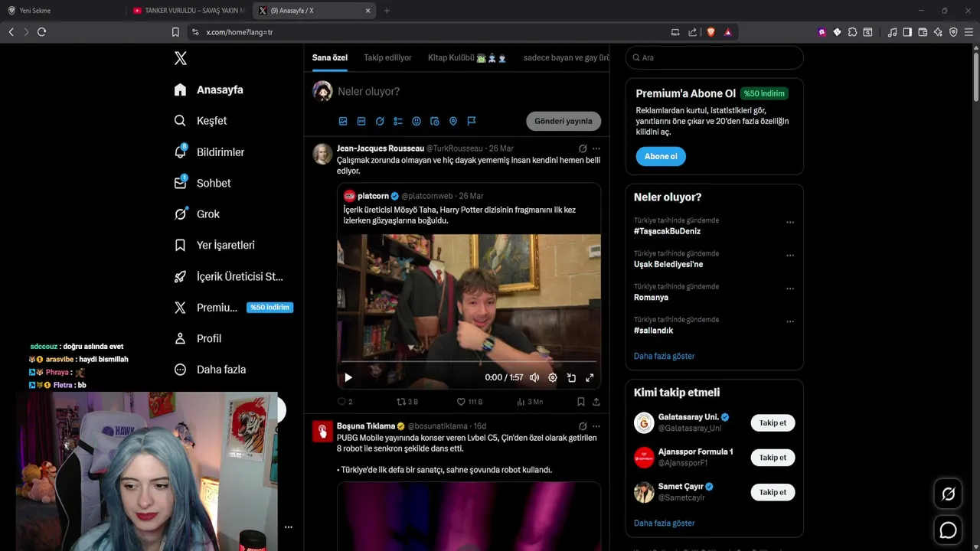Open Grok floating button
This screenshot has height=551, width=980.
click(948, 494)
